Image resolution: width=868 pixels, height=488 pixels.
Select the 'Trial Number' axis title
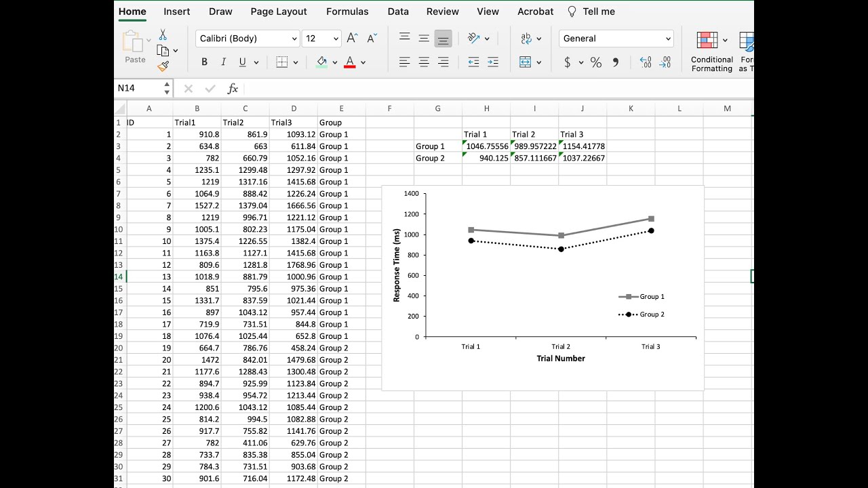561,359
